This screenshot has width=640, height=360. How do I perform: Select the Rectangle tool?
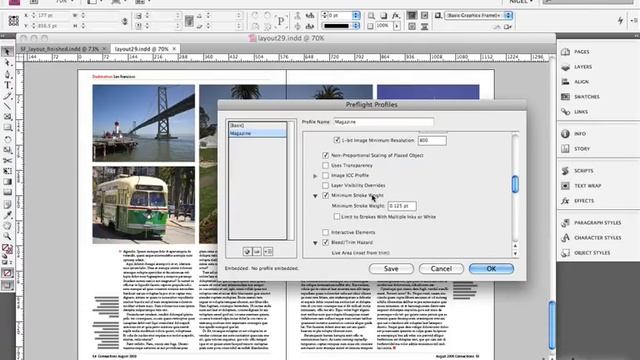pos(7,128)
